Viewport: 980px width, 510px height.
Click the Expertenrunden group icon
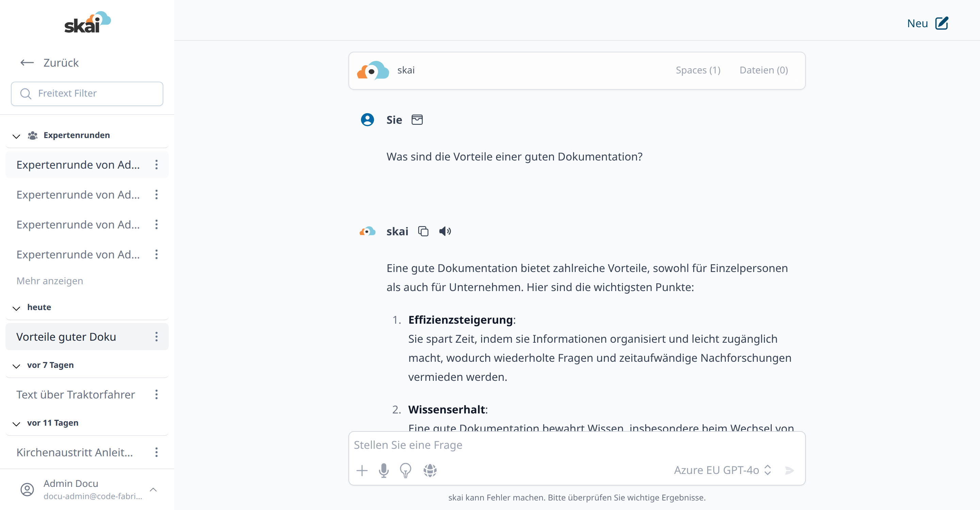tap(33, 135)
